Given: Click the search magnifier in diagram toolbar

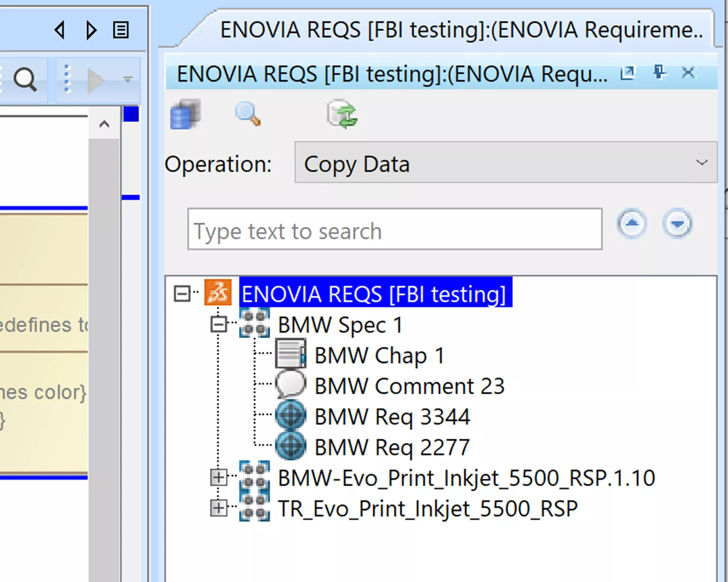Looking at the screenshot, I should [x=25, y=79].
